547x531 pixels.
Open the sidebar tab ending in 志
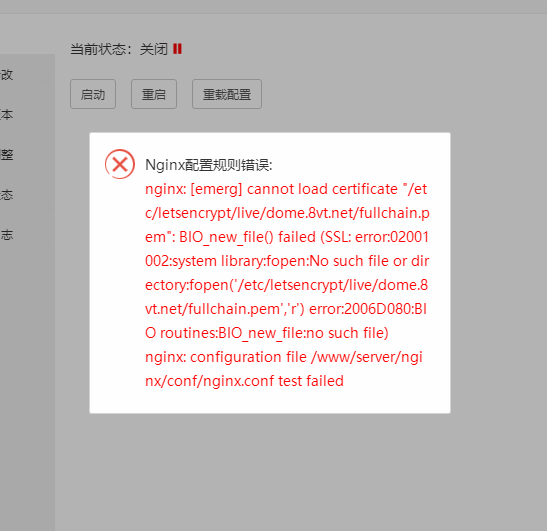[7, 235]
